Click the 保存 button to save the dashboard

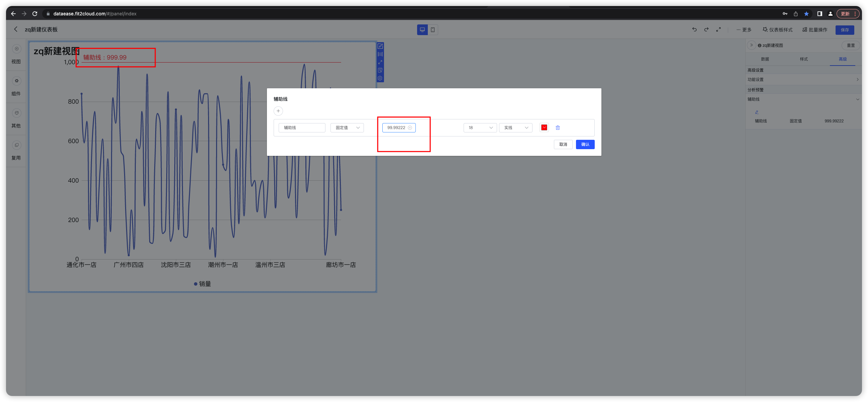pos(845,30)
